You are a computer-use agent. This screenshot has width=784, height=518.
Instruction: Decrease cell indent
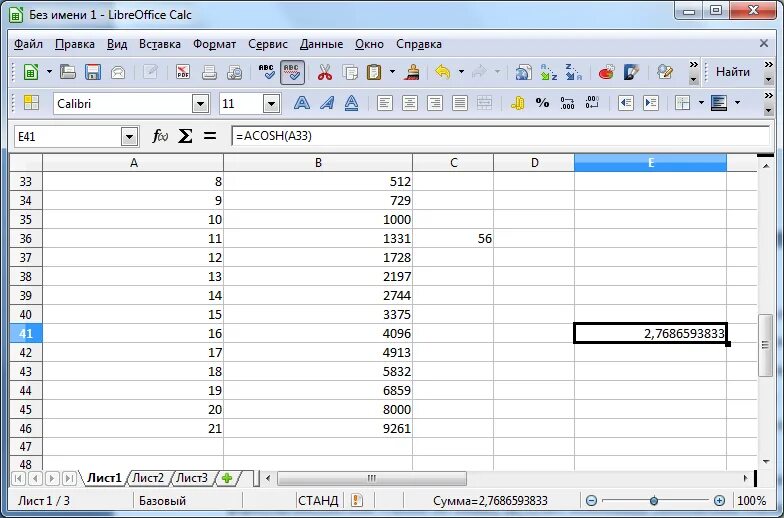[626, 103]
